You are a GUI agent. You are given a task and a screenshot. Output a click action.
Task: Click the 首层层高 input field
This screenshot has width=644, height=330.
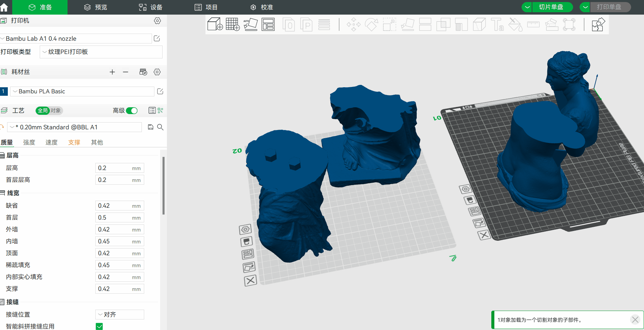click(x=120, y=180)
